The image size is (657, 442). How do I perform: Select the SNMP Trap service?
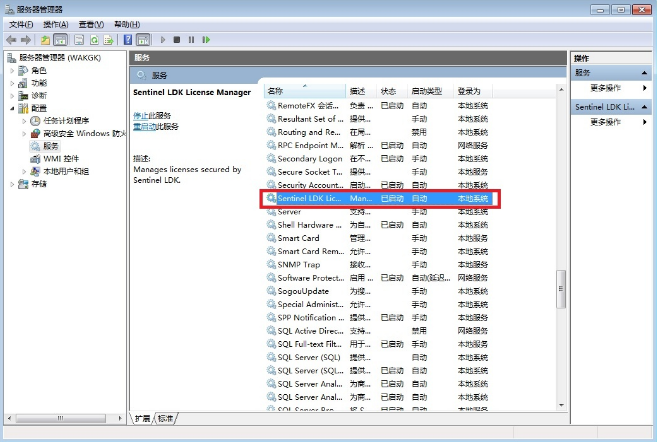379,265
